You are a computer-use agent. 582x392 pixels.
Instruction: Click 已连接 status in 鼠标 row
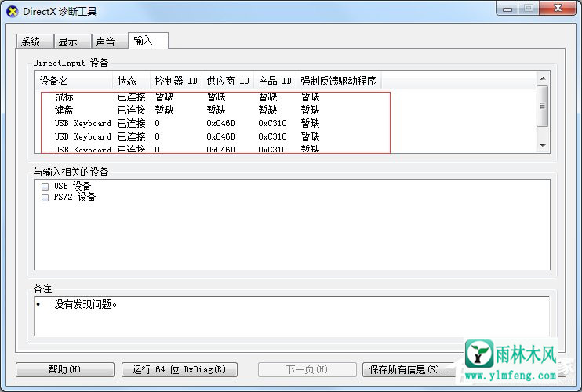tap(132, 96)
